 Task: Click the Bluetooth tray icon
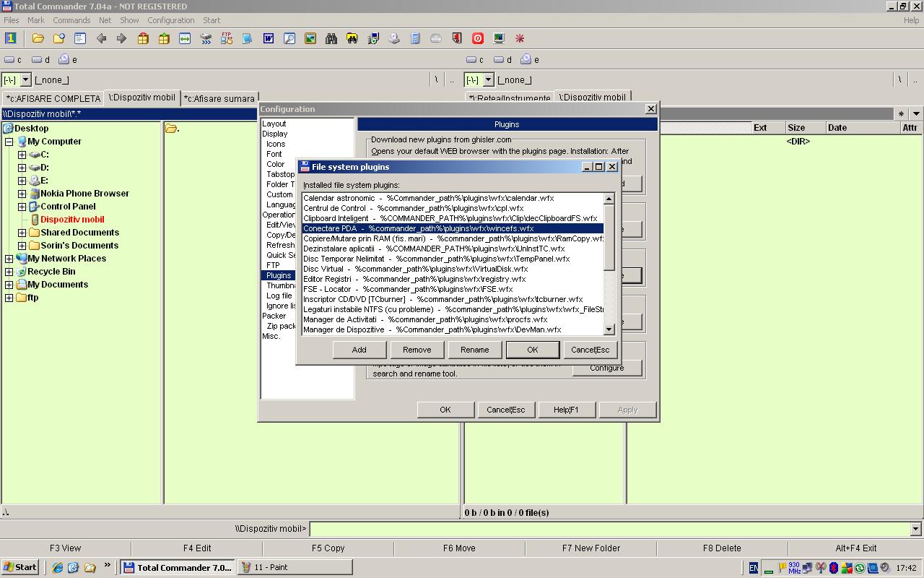833,568
